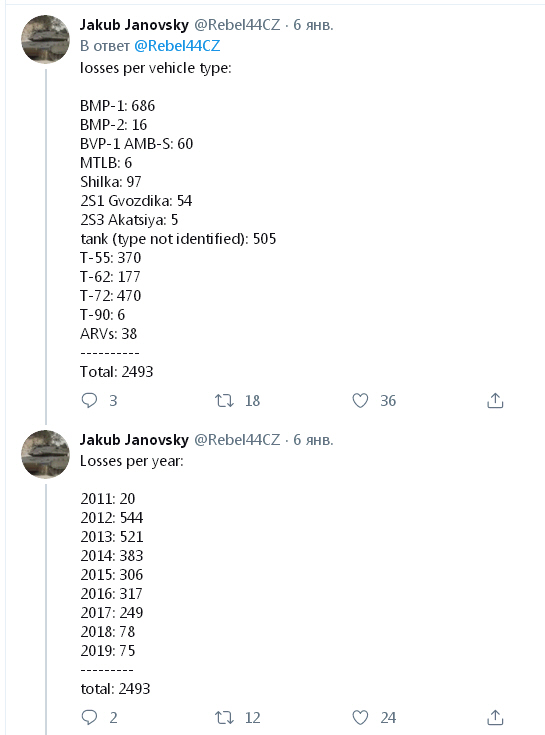Click the @Rebel44CZ handle on second tweet
Viewport: 545px width, 735px height.
[x=237, y=440]
